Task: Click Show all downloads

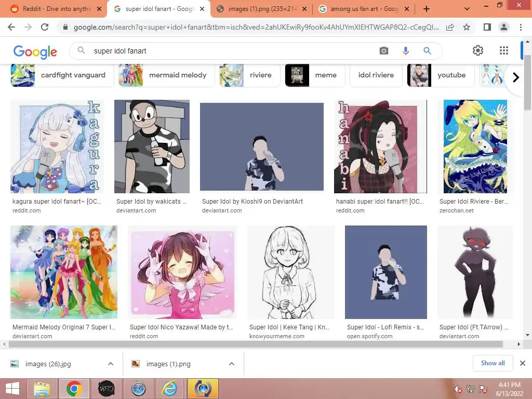Action: pos(493,363)
